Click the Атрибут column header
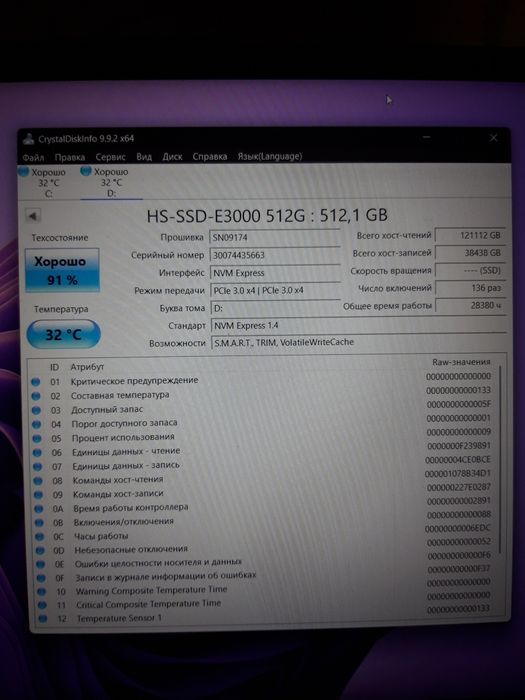Viewport: 525px width, 700px height. coord(87,367)
